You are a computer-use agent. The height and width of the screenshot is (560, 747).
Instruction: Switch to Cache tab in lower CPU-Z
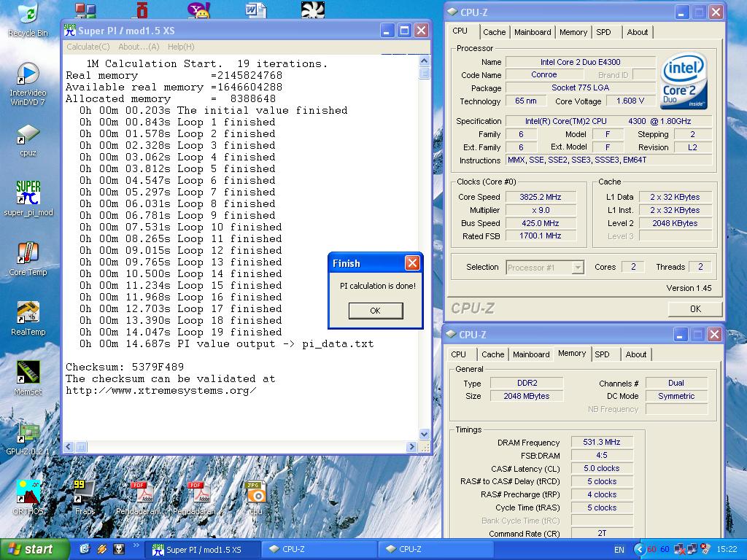click(x=492, y=355)
